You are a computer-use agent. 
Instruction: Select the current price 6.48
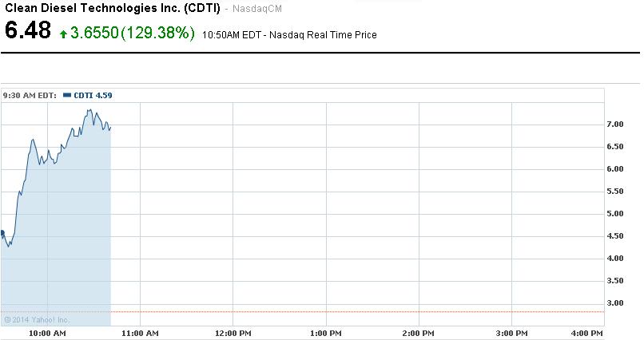(x=28, y=32)
